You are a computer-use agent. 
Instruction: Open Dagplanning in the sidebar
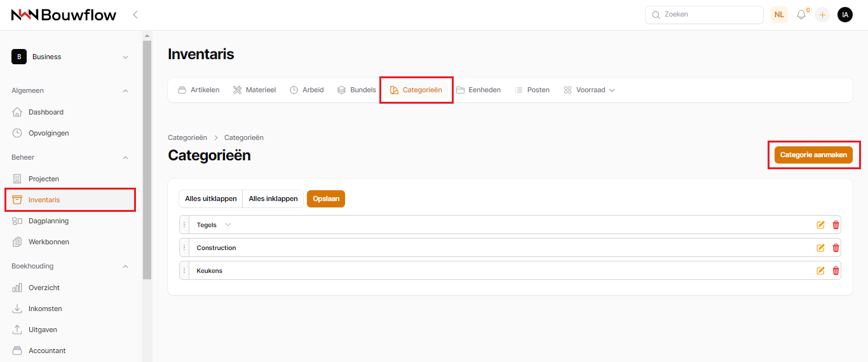coord(48,221)
